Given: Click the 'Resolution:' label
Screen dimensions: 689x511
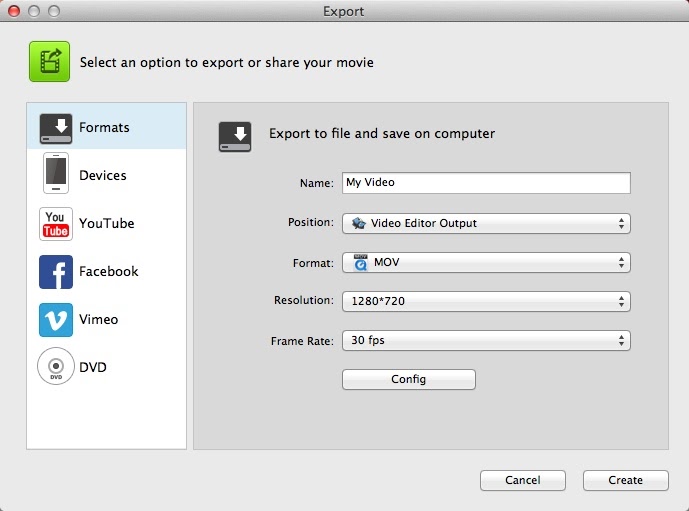Looking at the screenshot, I should pyautogui.click(x=304, y=300).
